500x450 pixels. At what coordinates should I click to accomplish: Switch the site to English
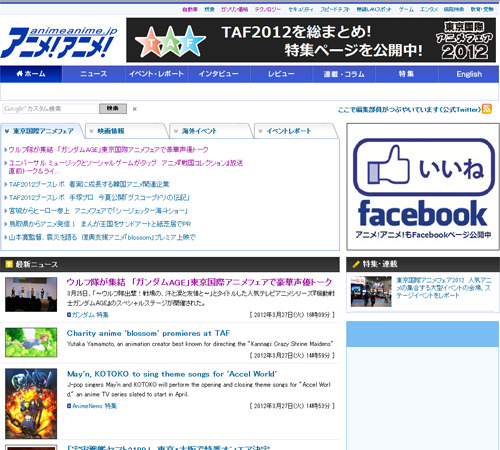[469, 74]
